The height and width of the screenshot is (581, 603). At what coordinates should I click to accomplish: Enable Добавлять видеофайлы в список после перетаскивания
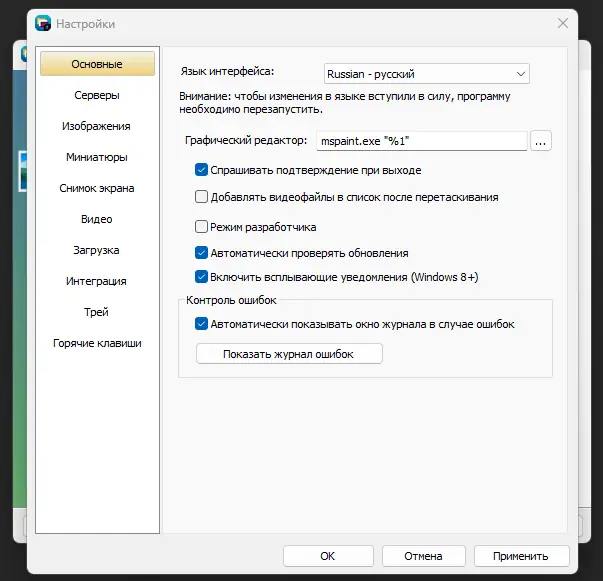pos(201,197)
